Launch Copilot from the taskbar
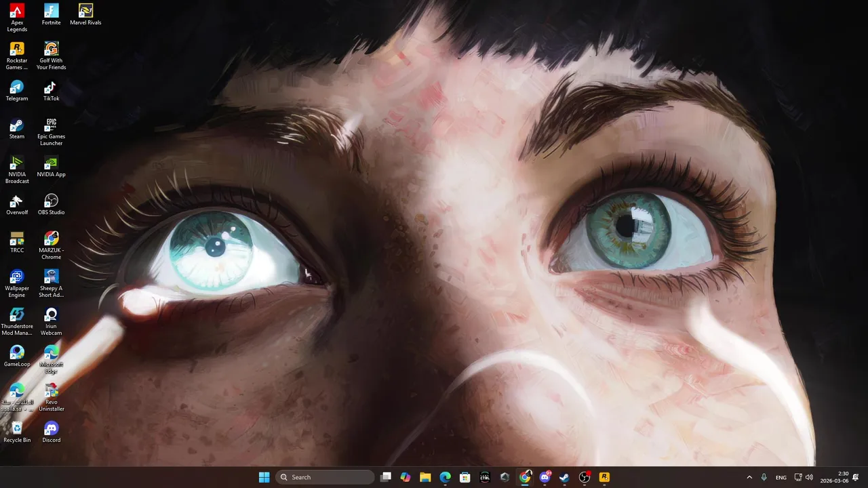This screenshot has height=488, width=868. coord(406,477)
